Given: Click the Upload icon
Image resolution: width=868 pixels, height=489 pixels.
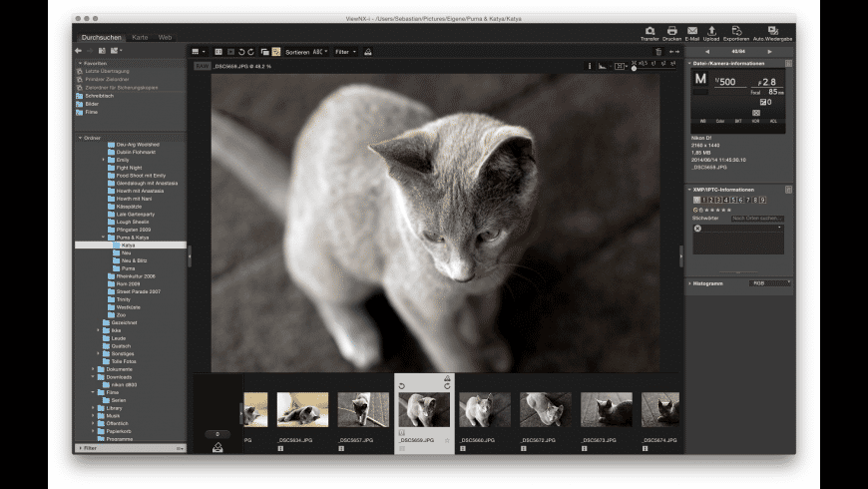Looking at the screenshot, I should (712, 31).
